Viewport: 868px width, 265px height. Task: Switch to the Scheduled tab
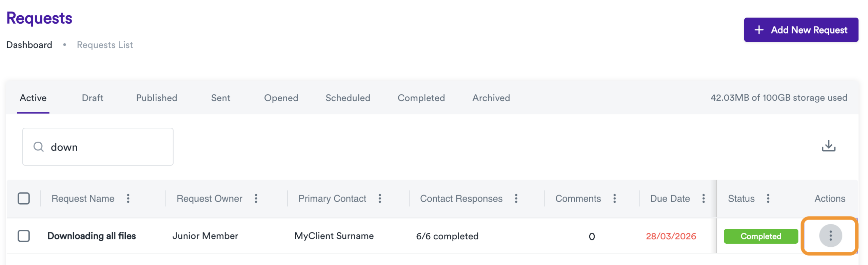(x=348, y=98)
